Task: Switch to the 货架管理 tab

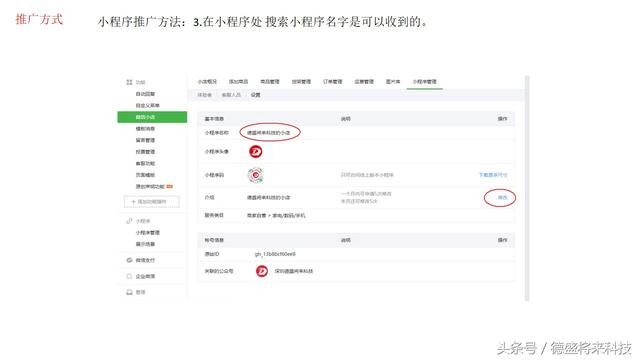Action: 301,82
